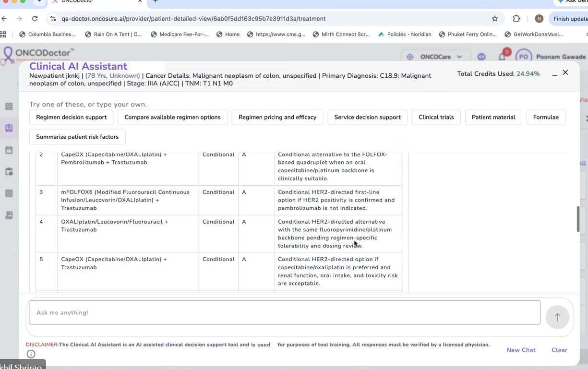
Task: Click the icon next to ONCOCare dropdown
Action: click(481, 57)
